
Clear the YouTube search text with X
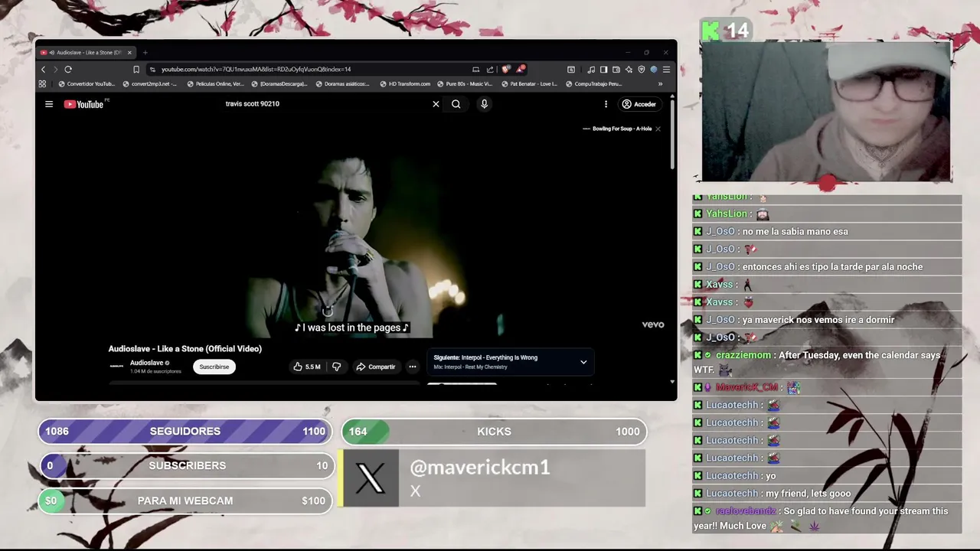click(436, 104)
